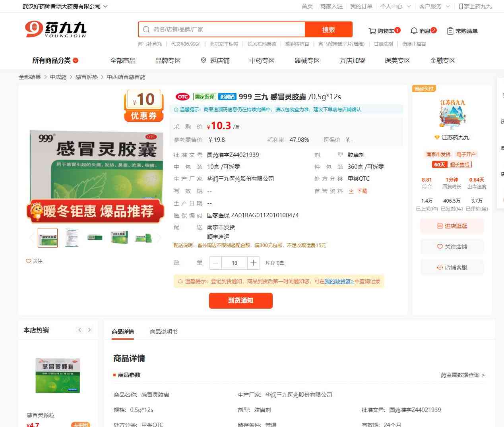Select the second product thumbnail image
Screen dimensions: 504x427
72,238
